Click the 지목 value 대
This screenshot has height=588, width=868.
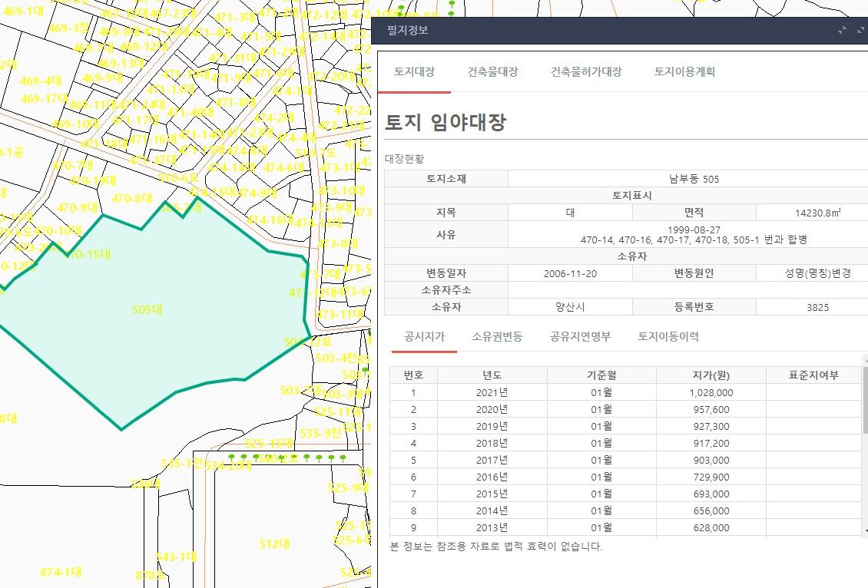click(x=570, y=213)
